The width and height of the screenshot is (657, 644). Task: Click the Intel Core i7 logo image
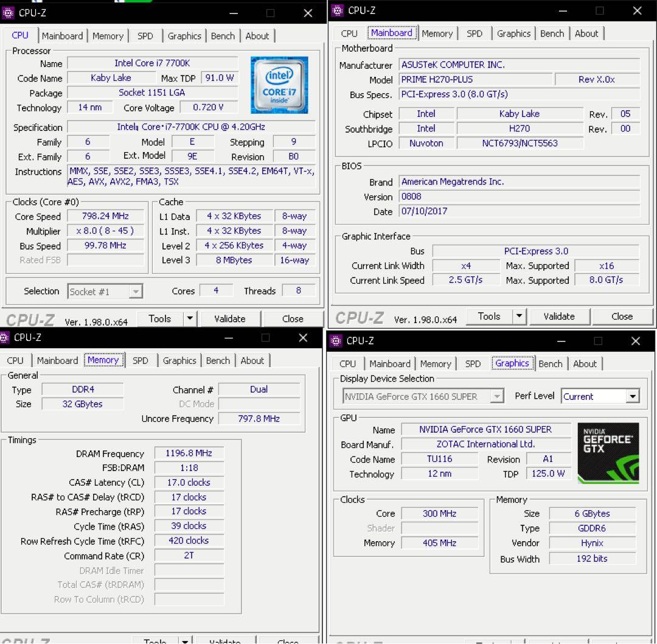pos(279,85)
